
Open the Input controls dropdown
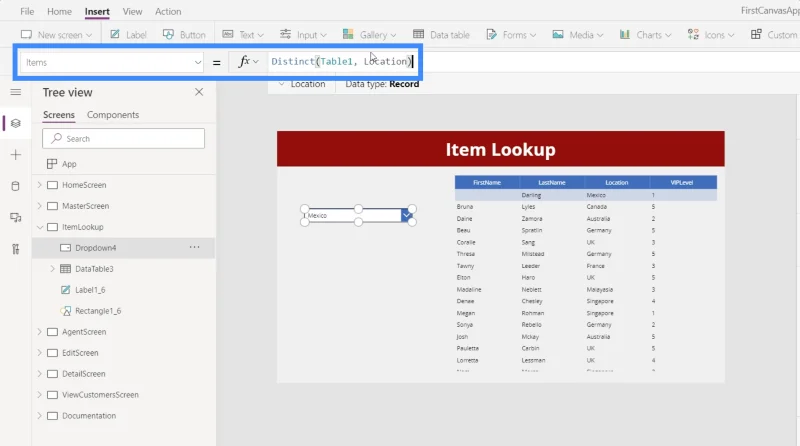[x=303, y=35]
